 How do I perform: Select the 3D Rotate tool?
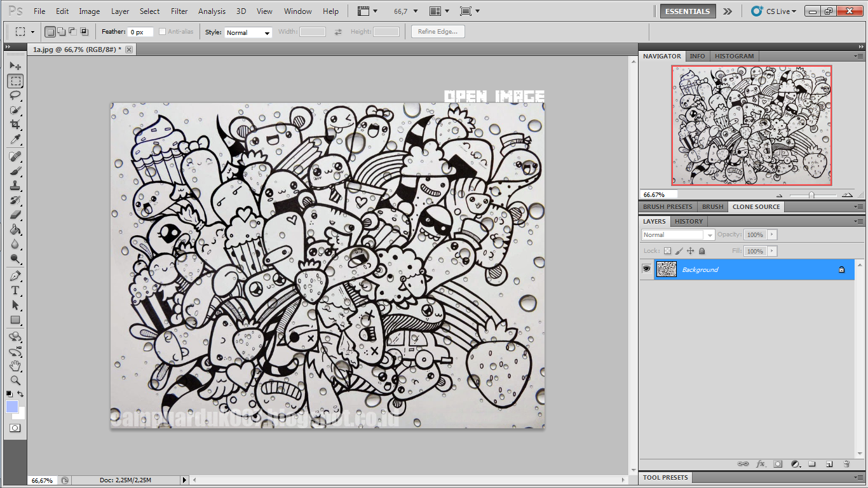click(15, 337)
